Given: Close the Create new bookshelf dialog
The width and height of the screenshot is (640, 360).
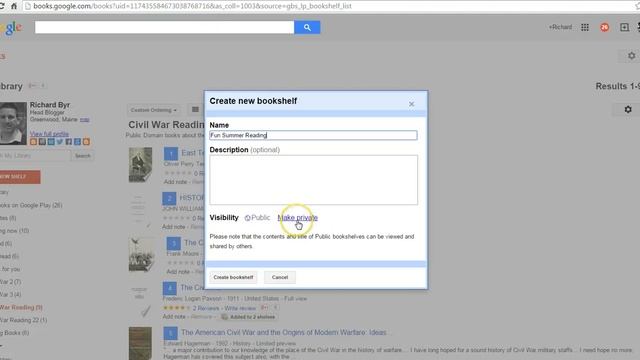Looking at the screenshot, I should click(x=411, y=104).
